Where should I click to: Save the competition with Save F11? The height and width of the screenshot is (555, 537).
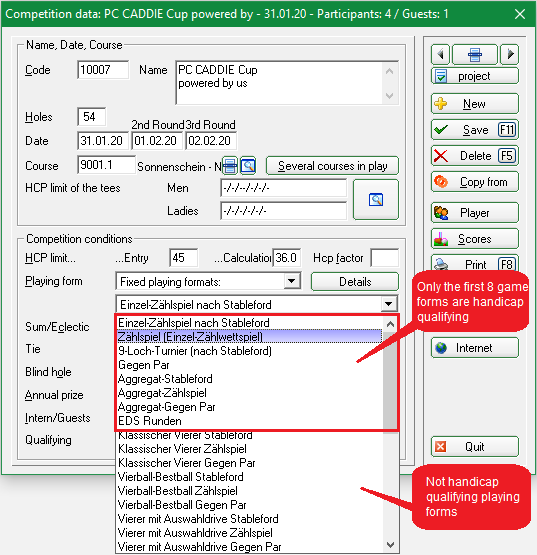475,130
